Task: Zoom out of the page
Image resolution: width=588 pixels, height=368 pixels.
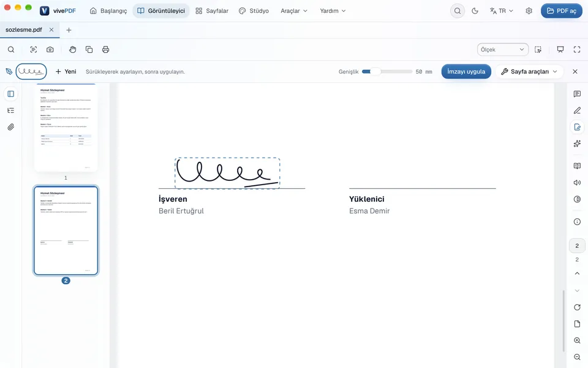Action: (577, 357)
